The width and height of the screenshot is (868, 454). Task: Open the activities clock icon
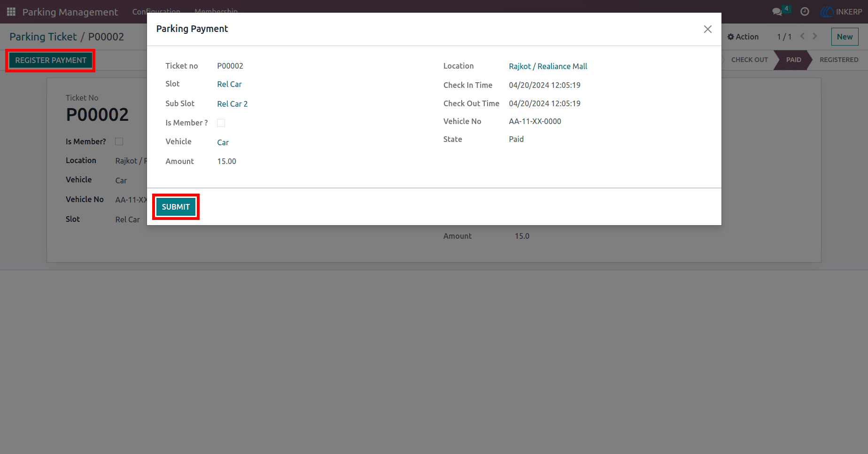[x=805, y=12]
